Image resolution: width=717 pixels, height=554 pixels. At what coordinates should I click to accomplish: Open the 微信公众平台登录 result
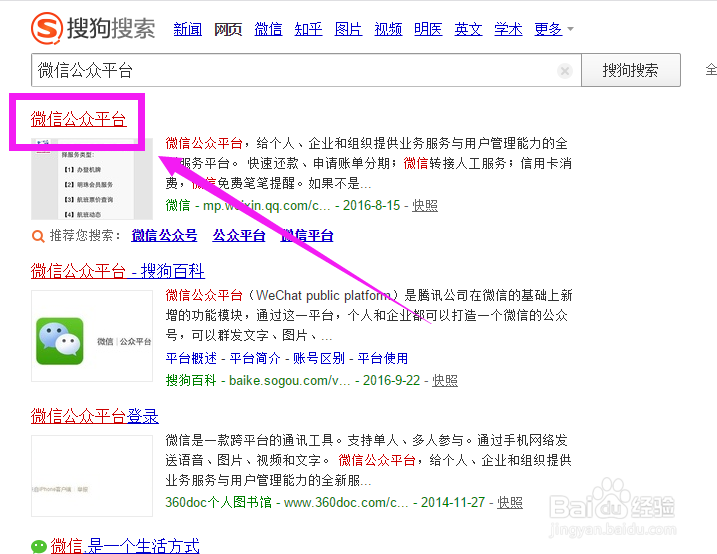click(95, 416)
